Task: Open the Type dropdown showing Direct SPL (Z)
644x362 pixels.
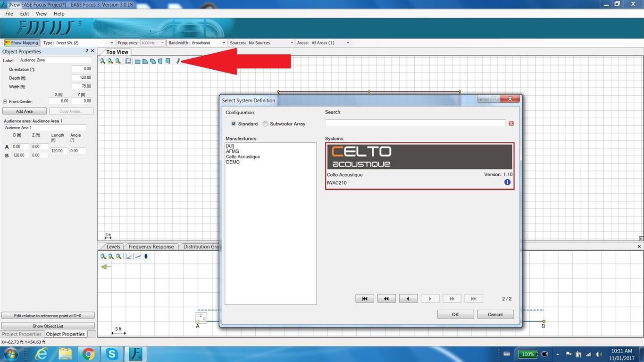Action: click(84, 43)
